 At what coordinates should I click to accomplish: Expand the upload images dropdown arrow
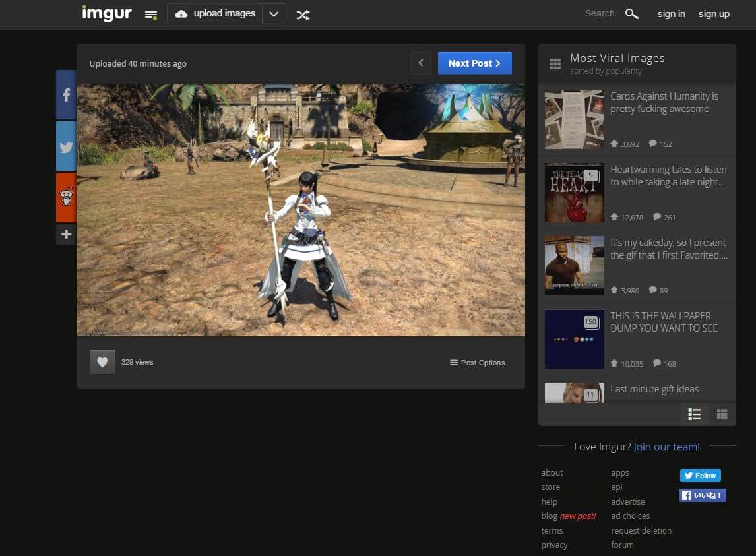click(274, 14)
